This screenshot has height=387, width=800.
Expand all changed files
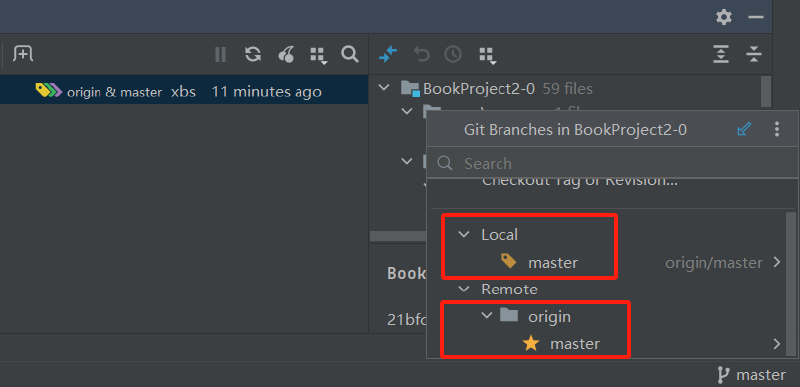coord(720,54)
